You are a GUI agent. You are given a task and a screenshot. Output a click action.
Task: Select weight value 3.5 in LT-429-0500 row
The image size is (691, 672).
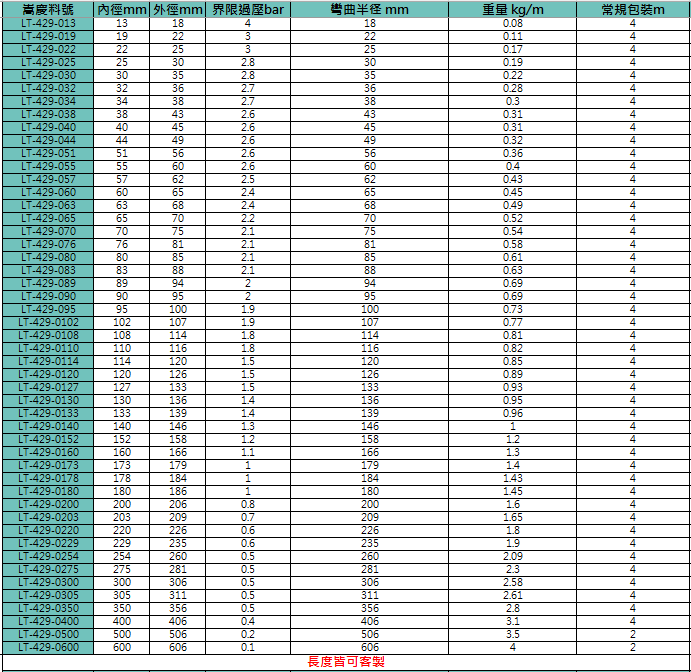[x=513, y=634]
